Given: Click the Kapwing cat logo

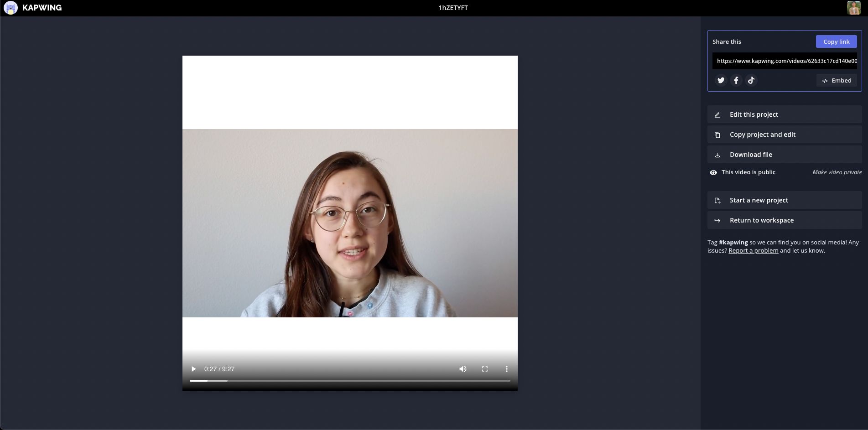Looking at the screenshot, I should [x=10, y=8].
